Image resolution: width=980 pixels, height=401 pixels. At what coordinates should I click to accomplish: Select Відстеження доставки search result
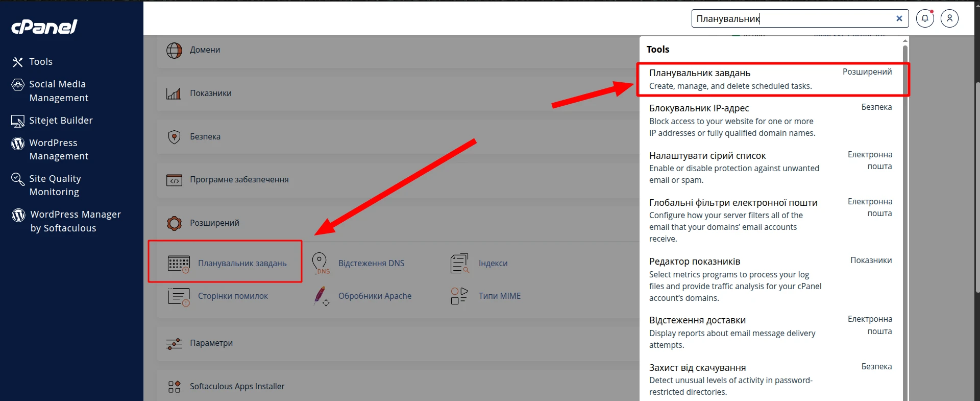pyautogui.click(x=771, y=333)
